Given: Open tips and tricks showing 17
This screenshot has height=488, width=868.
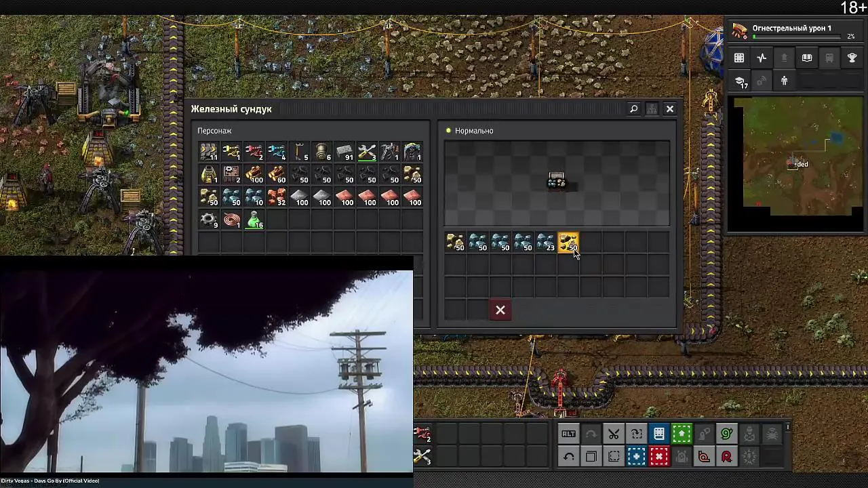Looking at the screenshot, I should pos(740,81).
